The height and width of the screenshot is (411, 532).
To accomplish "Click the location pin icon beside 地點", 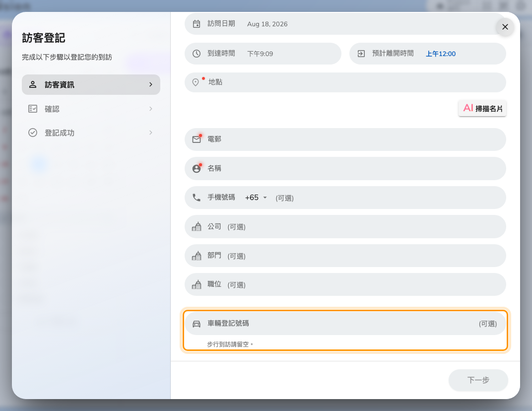I will [196, 82].
